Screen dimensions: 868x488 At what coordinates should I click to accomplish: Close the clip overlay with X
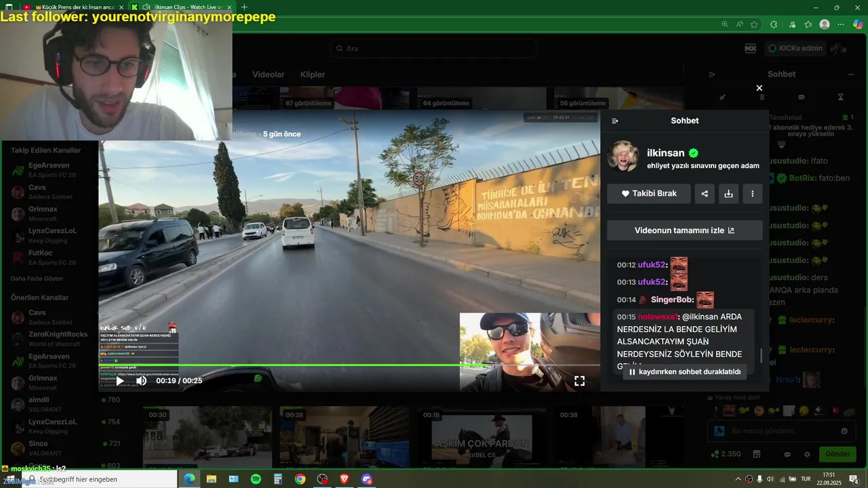(759, 88)
